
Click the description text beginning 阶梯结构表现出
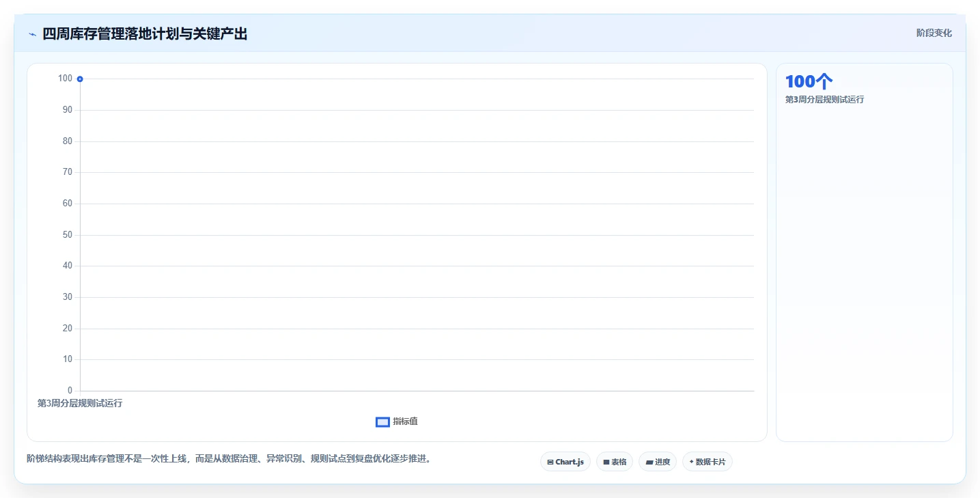[229, 458]
